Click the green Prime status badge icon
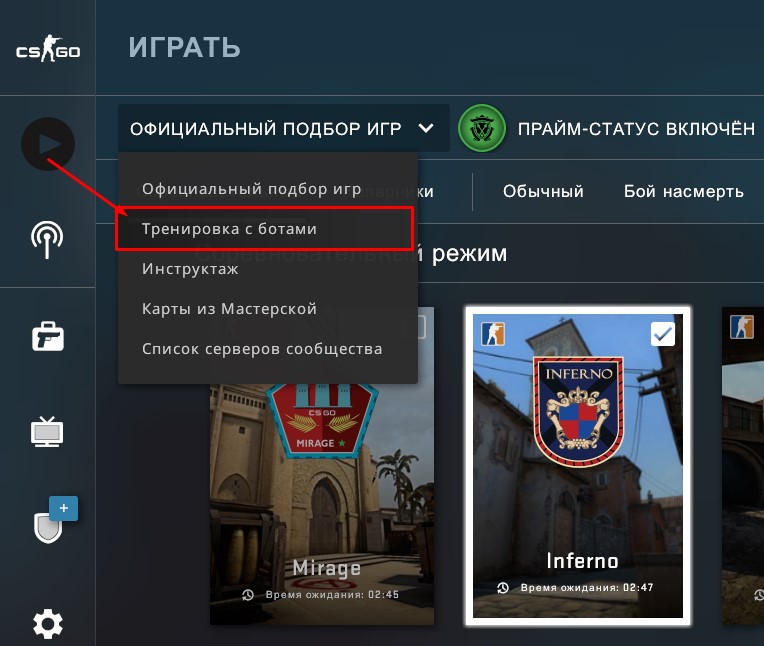The image size is (764, 646). click(482, 128)
